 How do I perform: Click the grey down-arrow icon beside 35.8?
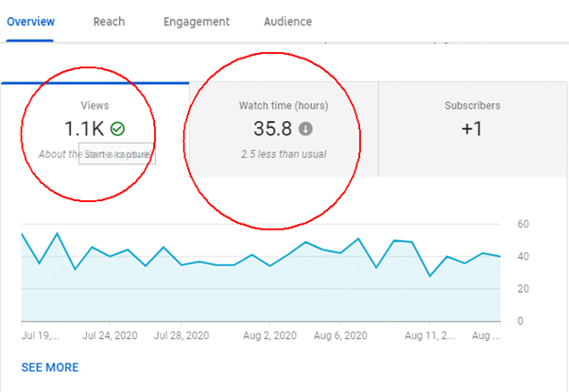[305, 128]
